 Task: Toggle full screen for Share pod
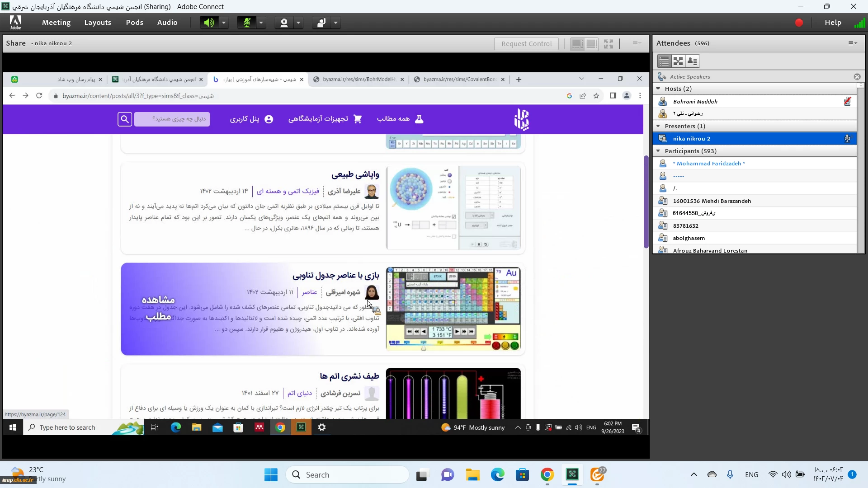[609, 44]
